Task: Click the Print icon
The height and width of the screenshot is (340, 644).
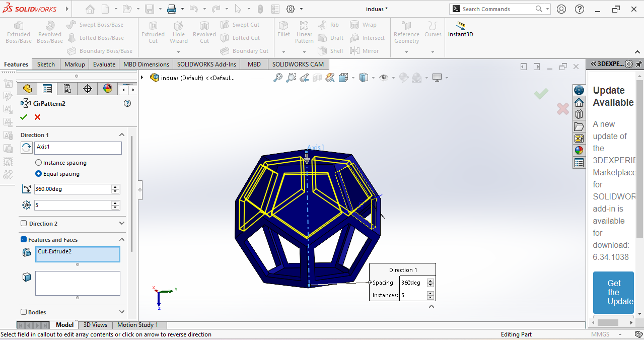Action: [172, 9]
